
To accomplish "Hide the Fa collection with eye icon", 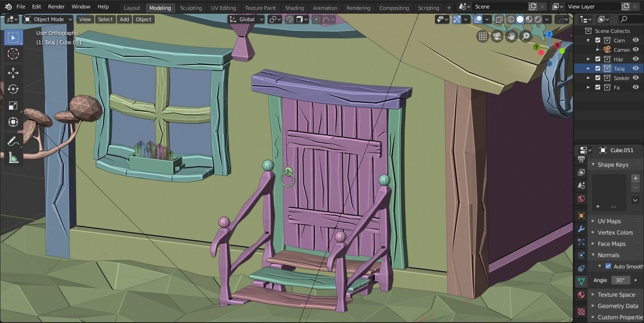I will click(x=636, y=88).
